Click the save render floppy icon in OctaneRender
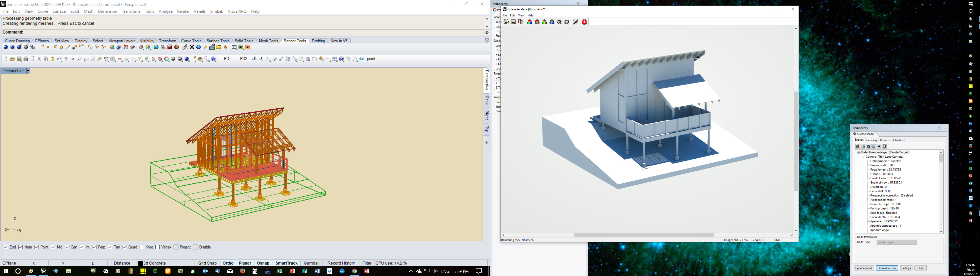The height and width of the screenshot is (276, 980). (x=513, y=22)
